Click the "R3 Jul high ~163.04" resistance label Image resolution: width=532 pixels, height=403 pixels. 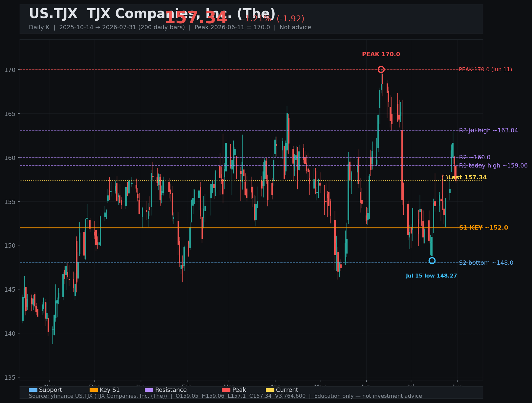[488, 130]
